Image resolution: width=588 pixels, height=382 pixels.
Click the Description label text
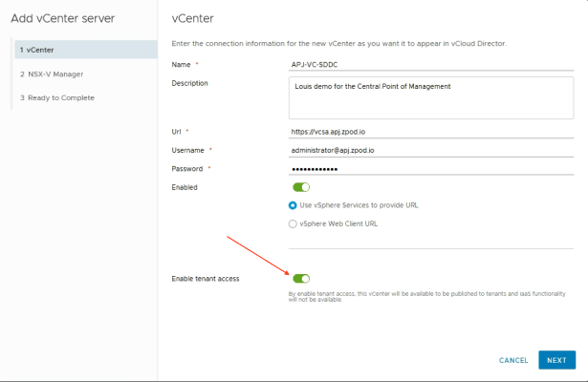click(190, 83)
